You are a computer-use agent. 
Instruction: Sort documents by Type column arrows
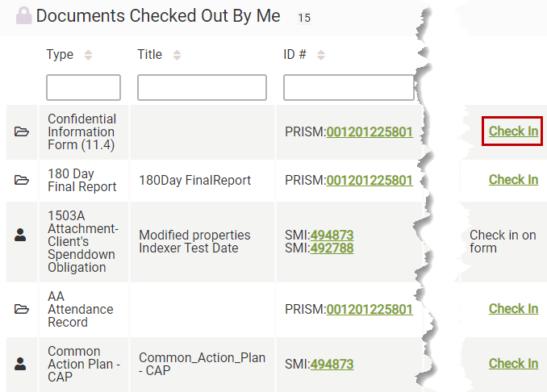point(88,56)
